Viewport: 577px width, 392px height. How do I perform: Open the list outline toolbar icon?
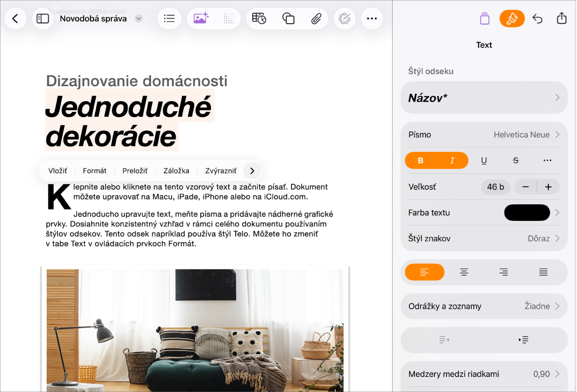tap(169, 19)
